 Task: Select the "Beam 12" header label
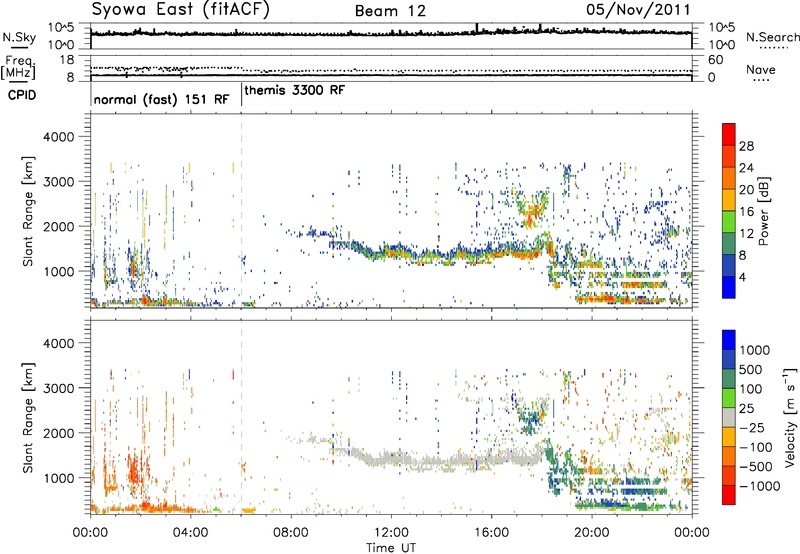(x=390, y=11)
